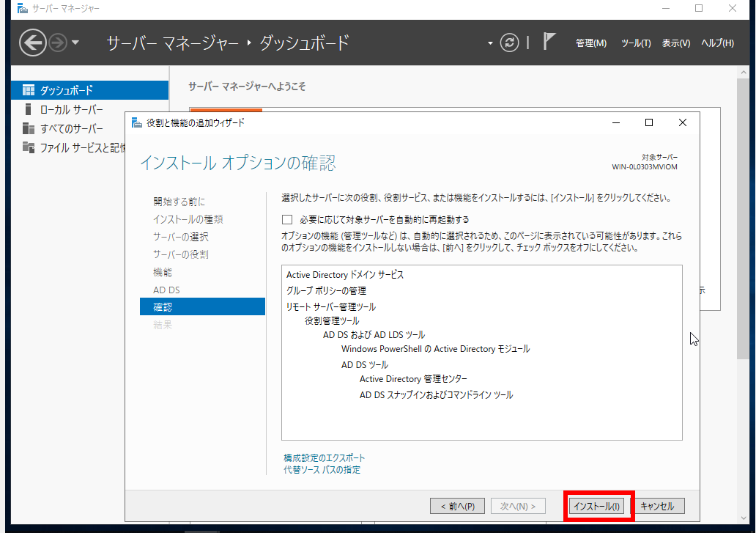Open the notifications flag icon
Image resolution: width=756 pixels, height=533 pixels.
coord(549,42)
